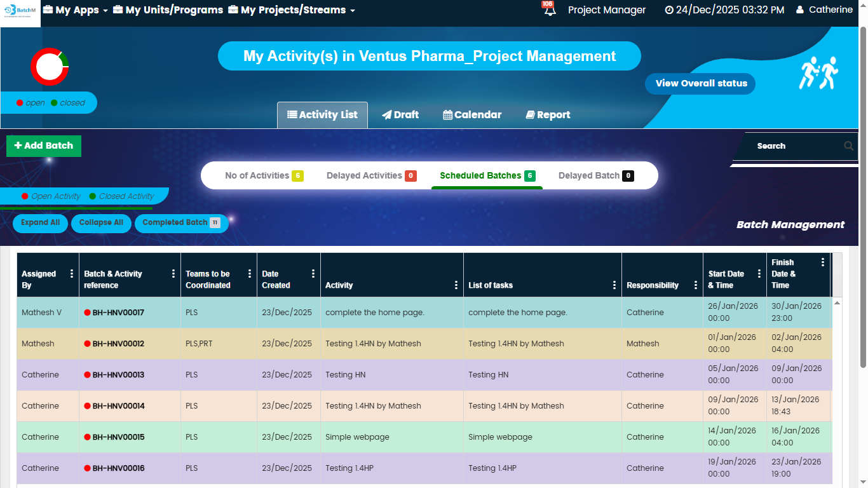This screenshot has height=488, width=868.
Task: Open Finish Date & Time column menu
Action: coord(823,262)
